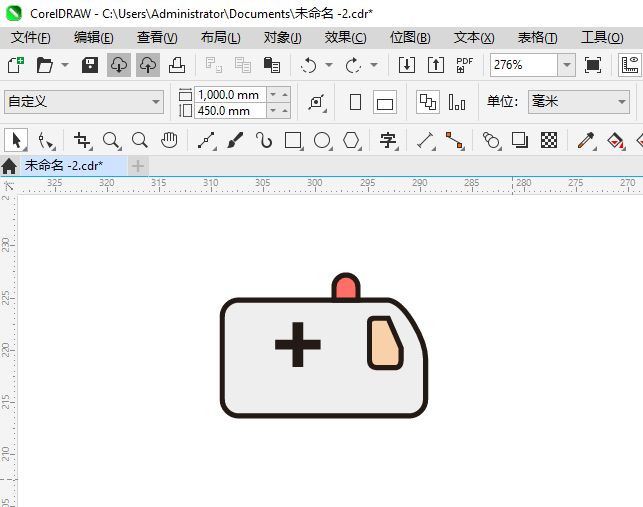
Task: Select the Rectangle tool
Action: (x=293, y=140)
